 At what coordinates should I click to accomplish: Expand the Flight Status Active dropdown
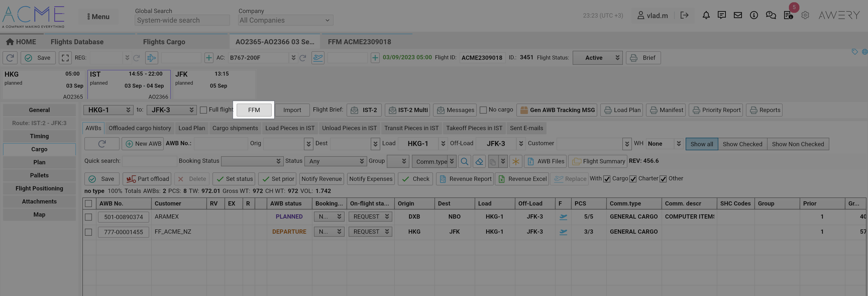pyautogui.click(x=597, y=58)
